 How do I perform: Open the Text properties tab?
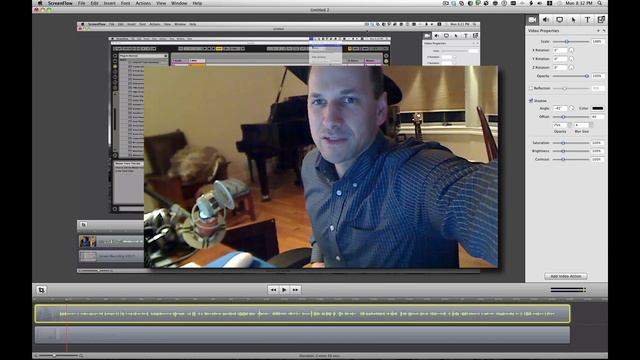point(587,20)
